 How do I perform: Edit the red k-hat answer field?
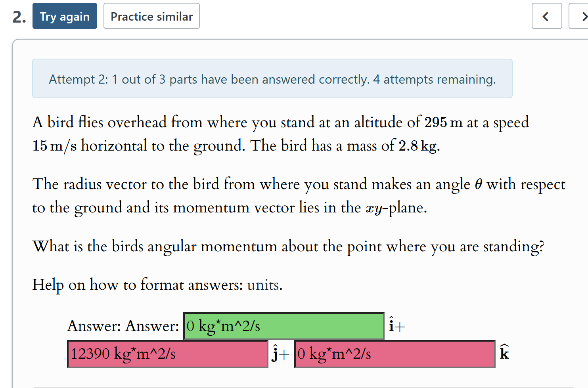pyautogui.click(x=395, y=354)
